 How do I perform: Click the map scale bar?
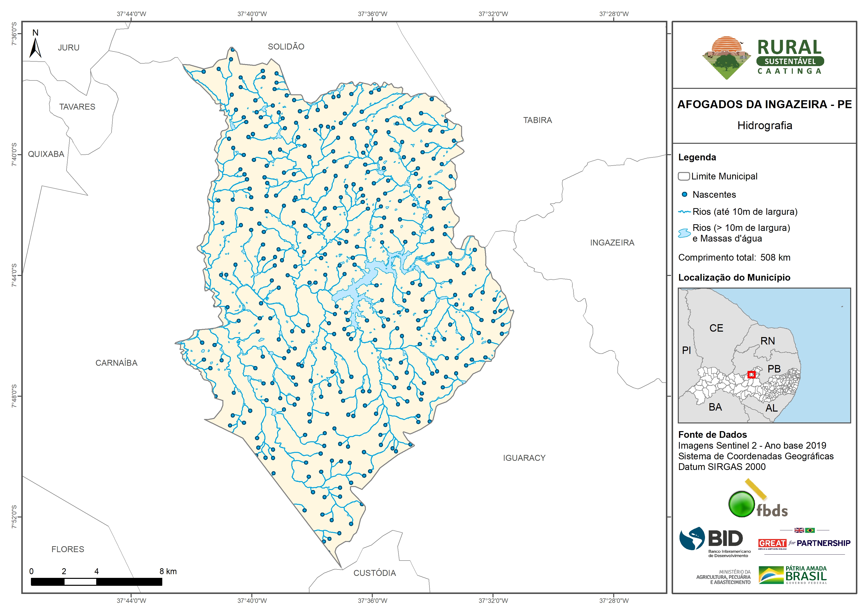pyautogui.click(x=96, y=582)
